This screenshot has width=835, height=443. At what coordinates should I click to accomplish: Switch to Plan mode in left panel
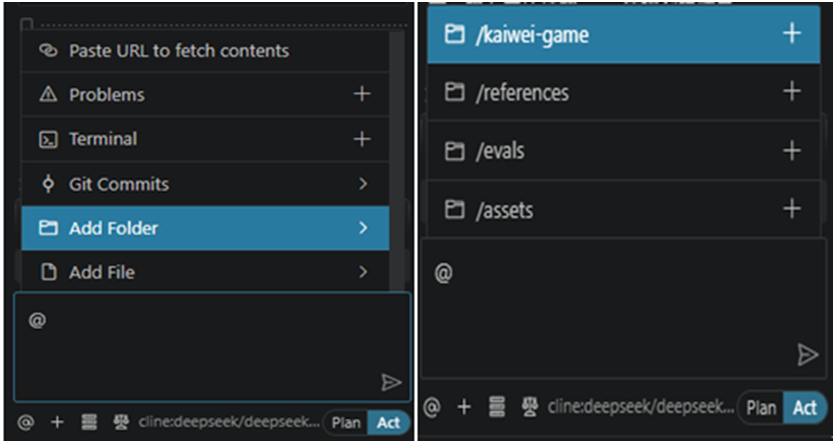346,423
